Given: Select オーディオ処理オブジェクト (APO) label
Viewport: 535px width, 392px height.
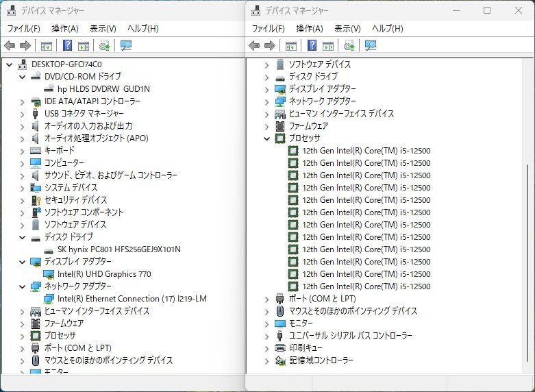Looking at the screenshot, I should (x=96, y=138).
